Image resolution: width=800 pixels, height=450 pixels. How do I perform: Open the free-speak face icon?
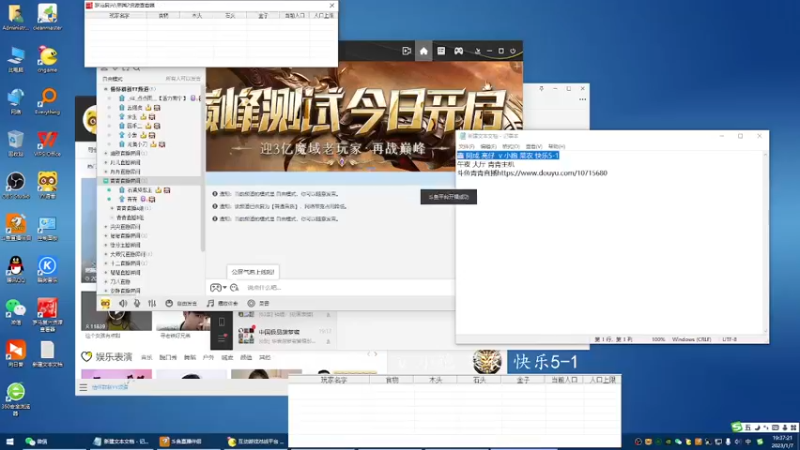tap(169, 303)
